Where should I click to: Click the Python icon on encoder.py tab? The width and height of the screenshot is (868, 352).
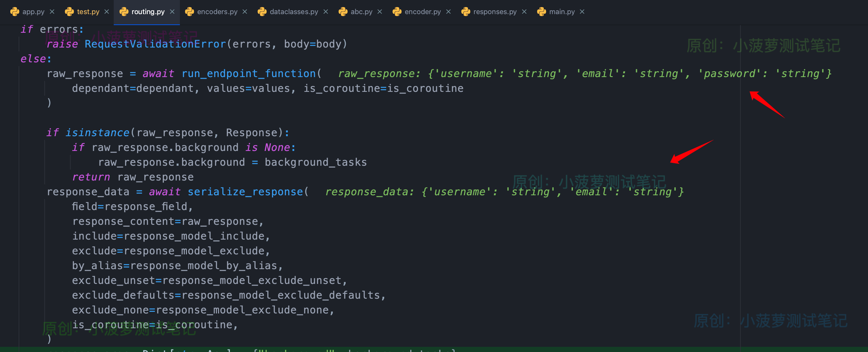[397, 11]
